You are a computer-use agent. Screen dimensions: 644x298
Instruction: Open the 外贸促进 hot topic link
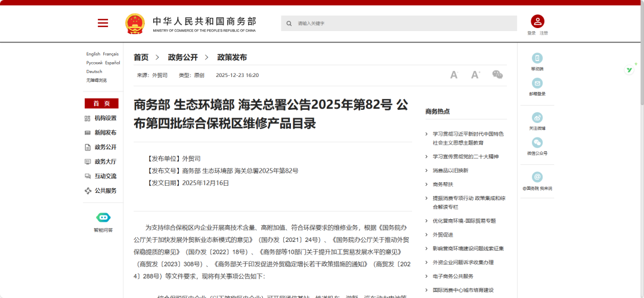pos(442,235)
